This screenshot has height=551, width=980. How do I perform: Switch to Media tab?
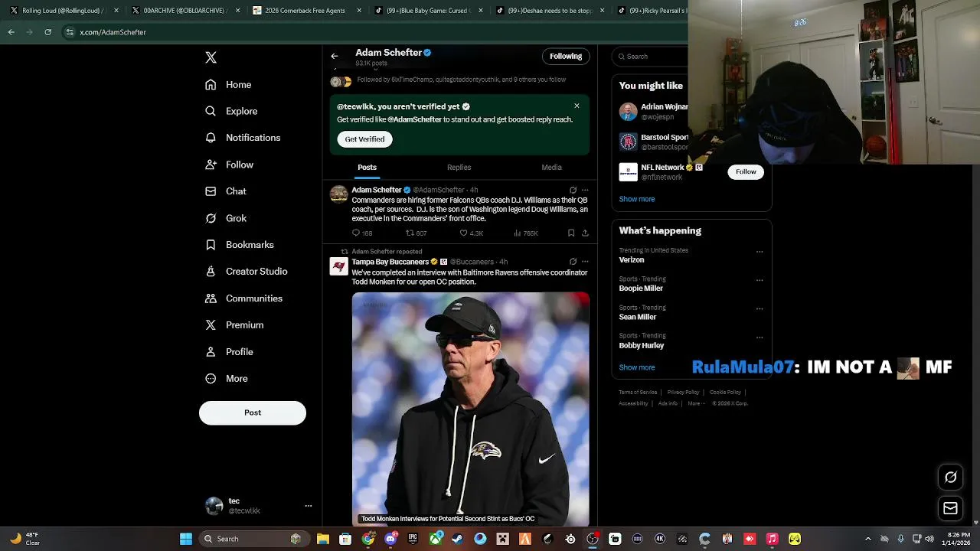(x=551, y=168)
